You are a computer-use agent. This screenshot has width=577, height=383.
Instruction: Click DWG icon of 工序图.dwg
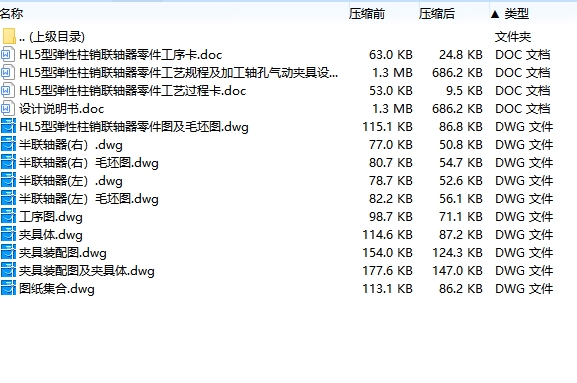8,217
